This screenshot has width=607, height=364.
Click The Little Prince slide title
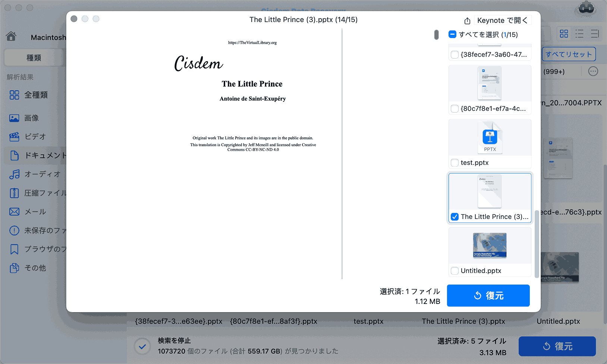[252, 84]
